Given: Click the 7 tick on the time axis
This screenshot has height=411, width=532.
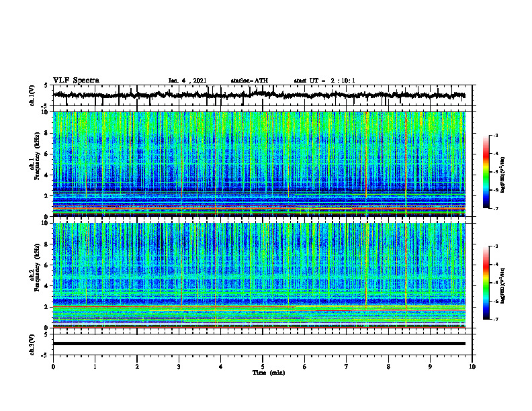Looking at the screenshot, I should (347, 367).
